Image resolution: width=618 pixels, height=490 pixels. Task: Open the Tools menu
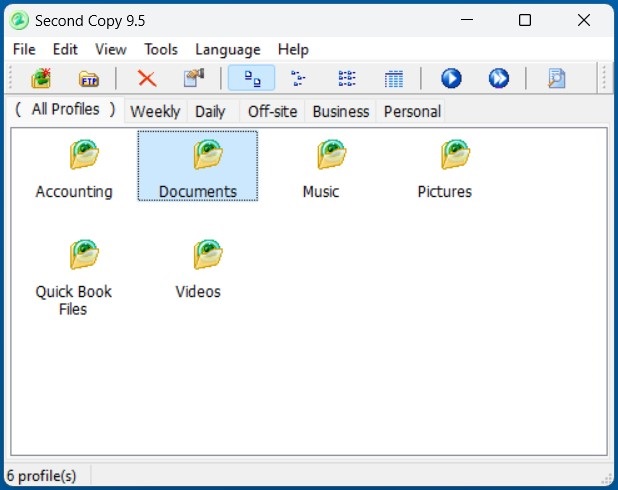(x=161, y=50)
